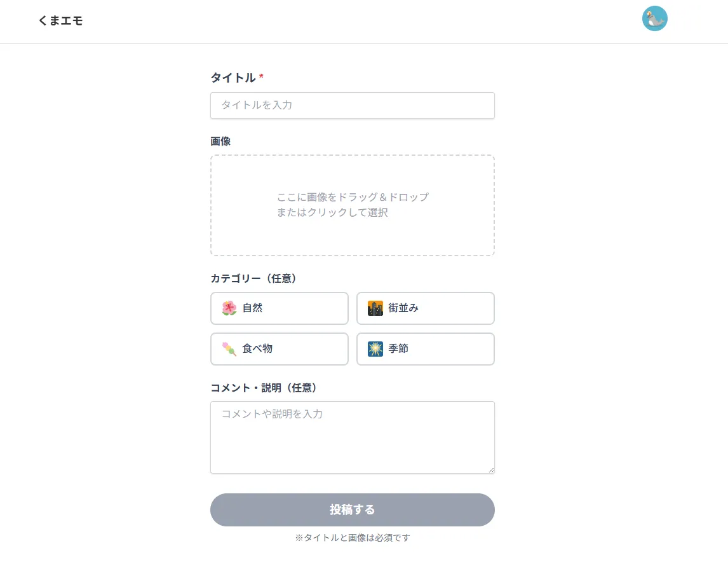Open the seal avatar icon in the header

654,18
